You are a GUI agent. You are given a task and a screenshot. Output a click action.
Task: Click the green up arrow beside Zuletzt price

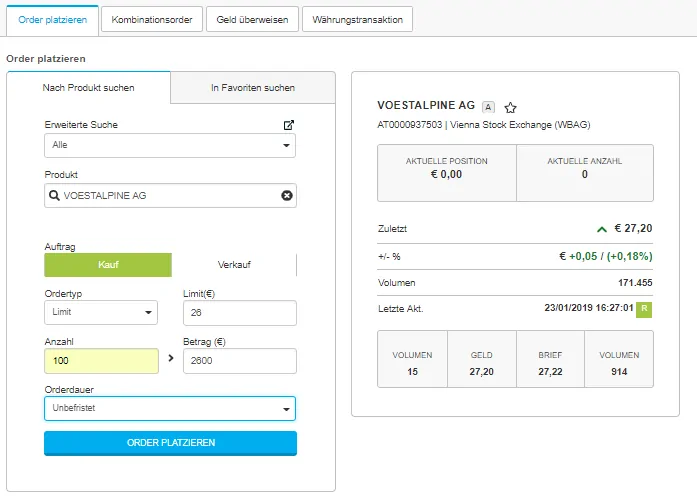click(x=602, y=229)
